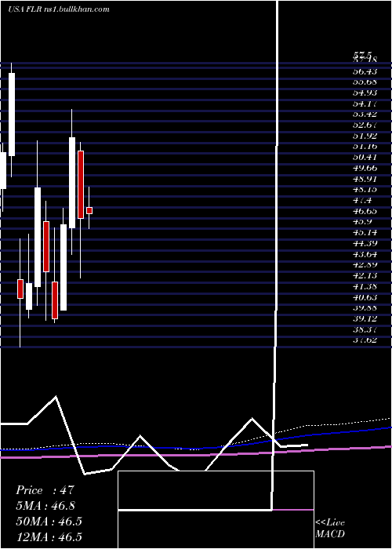Click the 40.63 price axis label
The image size is (392, 549).
365,297
